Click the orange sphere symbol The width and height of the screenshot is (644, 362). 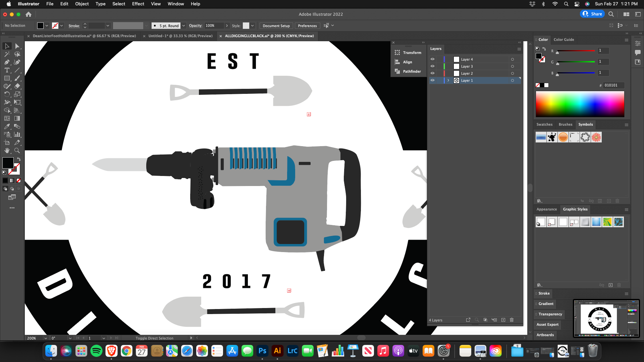(x=563, y=137)
